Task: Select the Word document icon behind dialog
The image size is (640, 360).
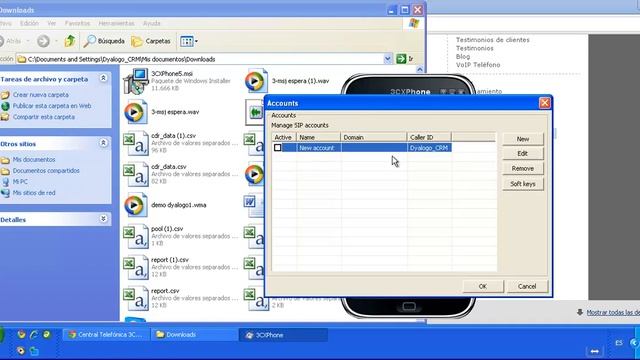Action: pyautogui.click(x=254, y=205)
